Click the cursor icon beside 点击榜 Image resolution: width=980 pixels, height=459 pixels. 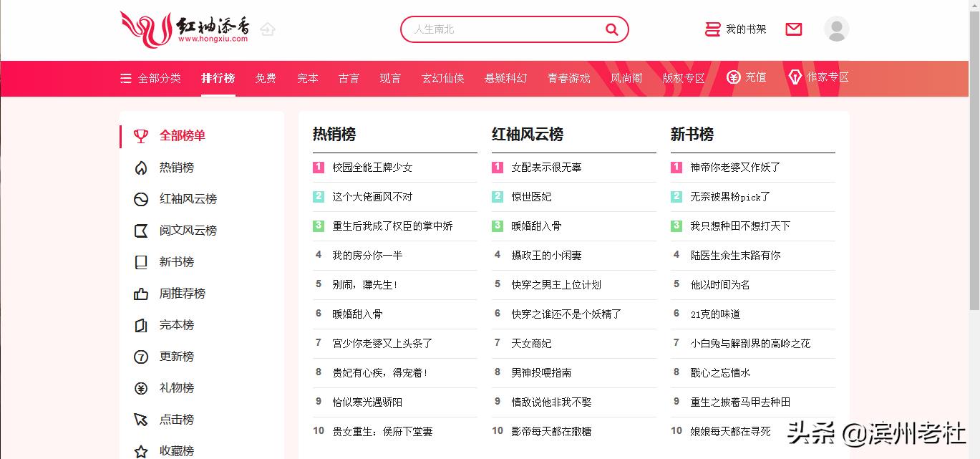point(140,419)
